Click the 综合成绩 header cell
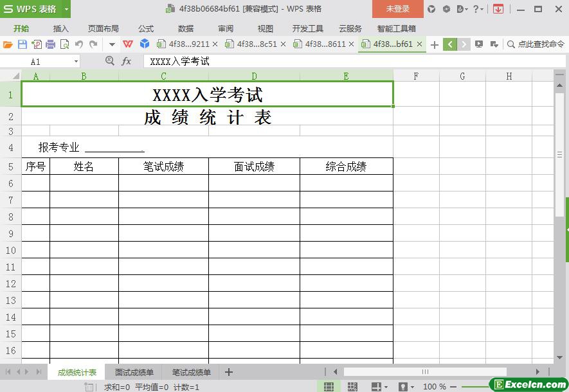569x392 pixels. pos(346,166)
